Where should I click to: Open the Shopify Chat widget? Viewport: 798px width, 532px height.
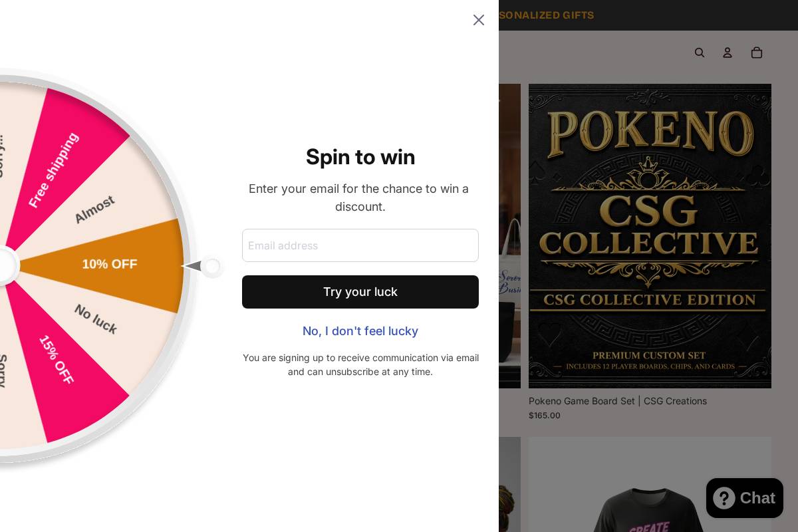745,498
